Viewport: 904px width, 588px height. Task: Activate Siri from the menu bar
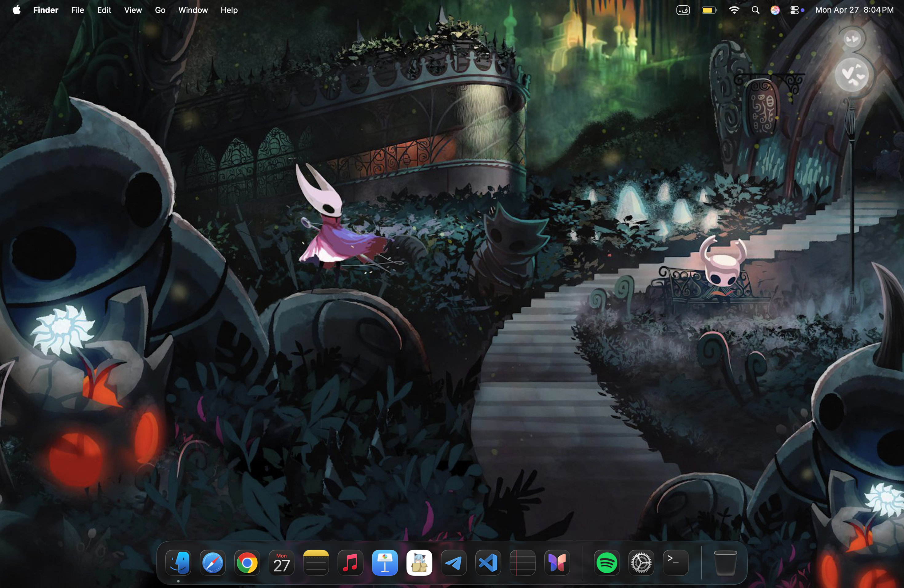(x=775, y=10)
